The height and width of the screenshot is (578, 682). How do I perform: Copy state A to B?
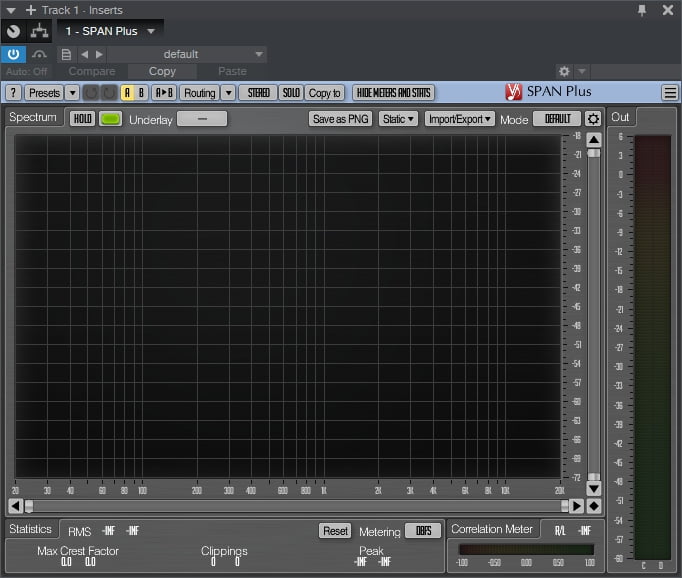(x=164, y=93)
